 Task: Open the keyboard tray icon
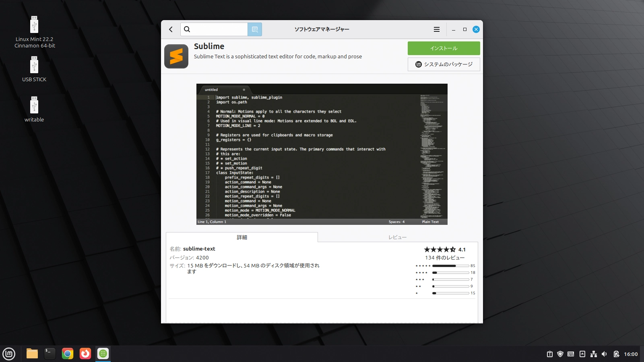571,354
